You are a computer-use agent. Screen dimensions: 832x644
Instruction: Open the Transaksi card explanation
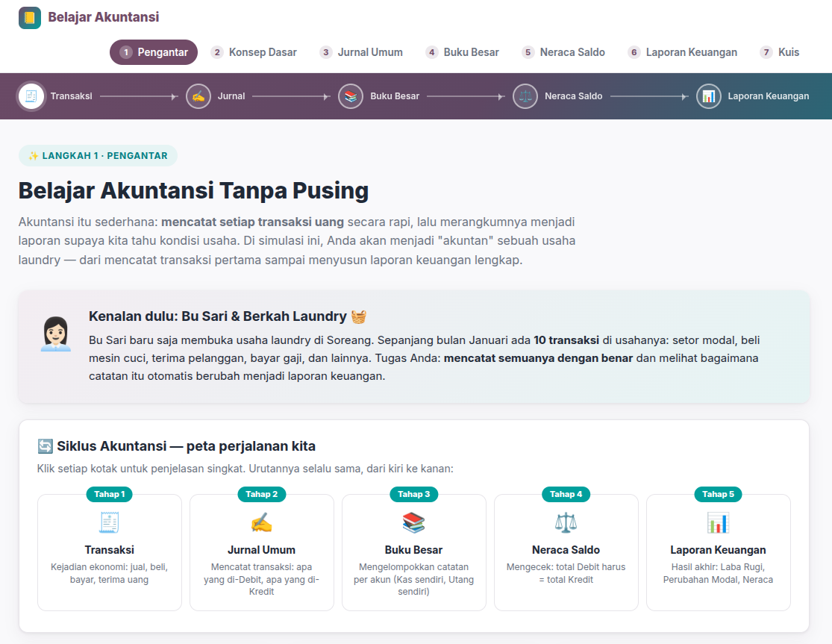109,552
